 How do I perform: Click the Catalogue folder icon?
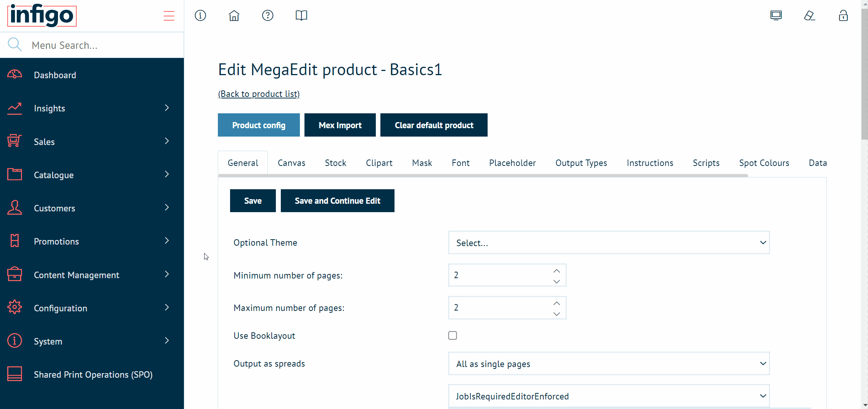[14, 175]
